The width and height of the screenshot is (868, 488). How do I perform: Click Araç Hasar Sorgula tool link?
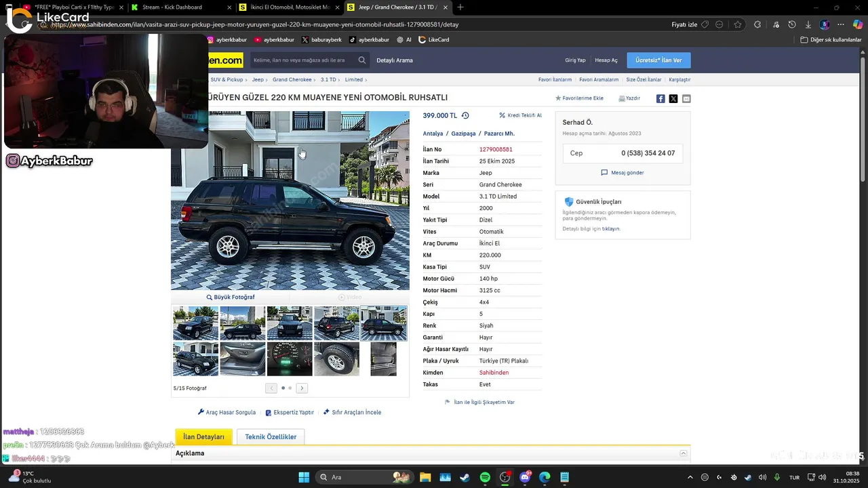(x=226, y=412)
